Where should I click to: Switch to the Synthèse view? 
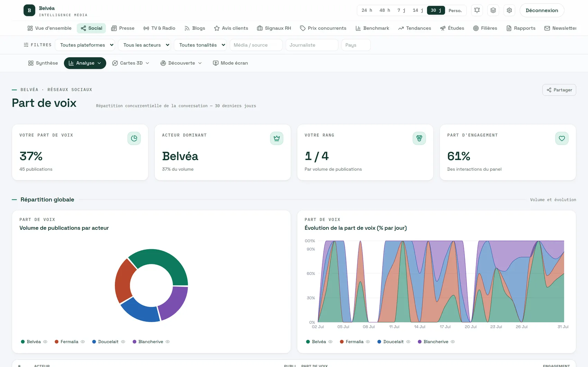click(43, 63)
